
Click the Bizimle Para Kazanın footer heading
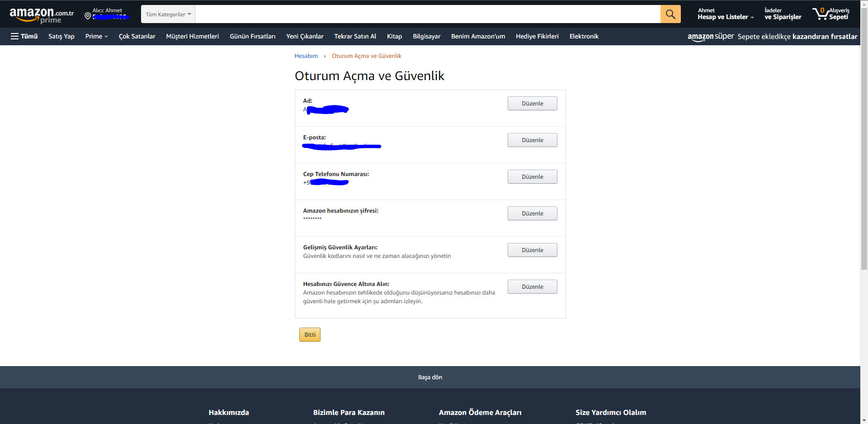[349, 413]
